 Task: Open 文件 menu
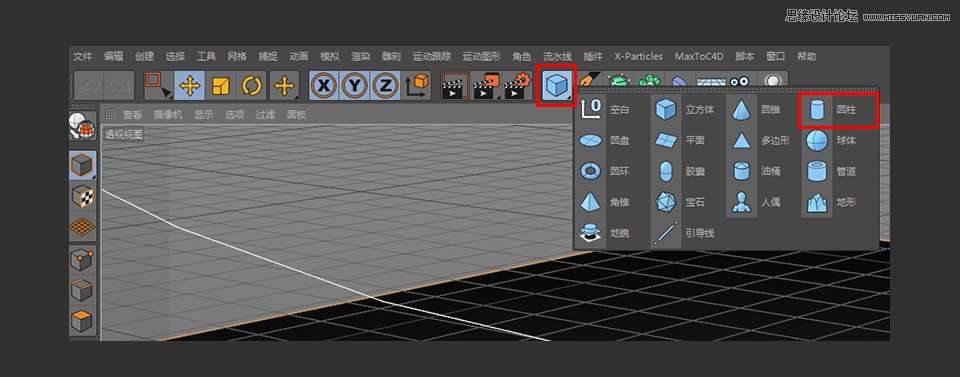tap(83, 56)
